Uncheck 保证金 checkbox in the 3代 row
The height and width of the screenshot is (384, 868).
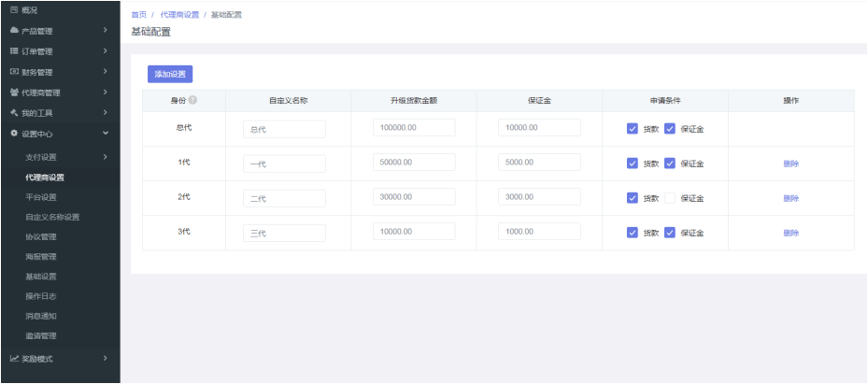point(669,233)
